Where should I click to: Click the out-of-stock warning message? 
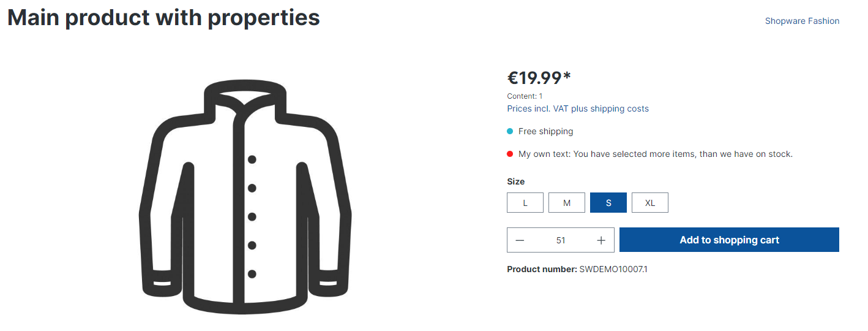click(x=655, y=154)
